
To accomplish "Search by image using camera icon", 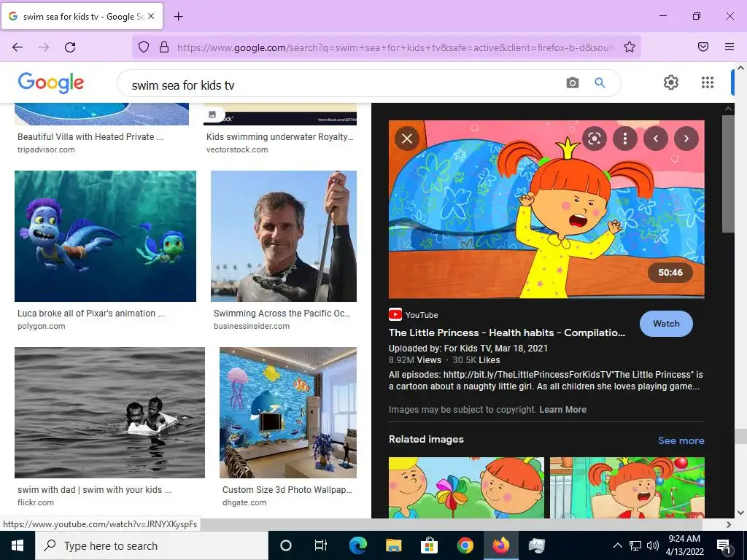I will [572, 83].
